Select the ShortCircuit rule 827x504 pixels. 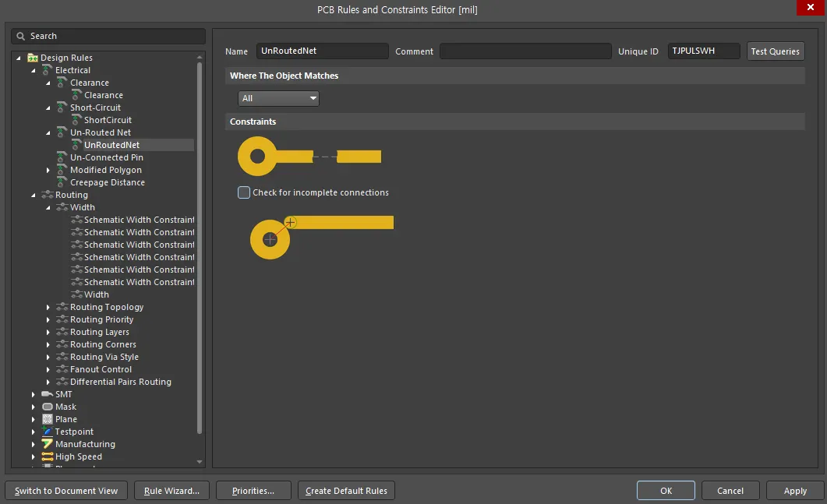click(x=108, y=120)
